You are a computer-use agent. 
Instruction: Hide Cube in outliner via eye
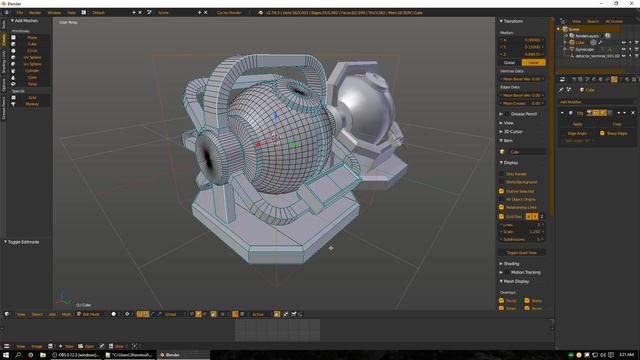point(624,42)
